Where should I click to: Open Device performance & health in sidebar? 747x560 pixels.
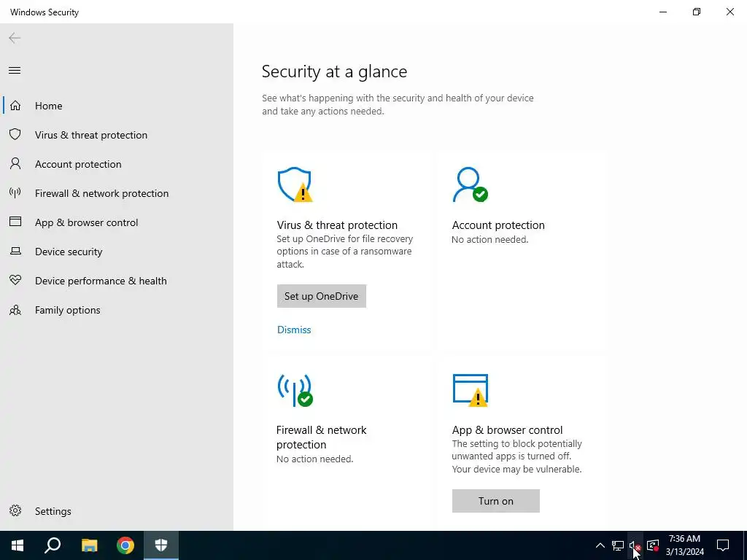tap(117, 281)
